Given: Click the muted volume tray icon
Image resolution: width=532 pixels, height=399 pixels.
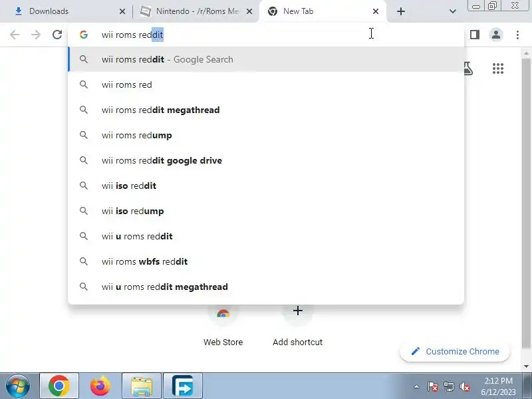Looking at the screenshot, I should coord(464,386).
